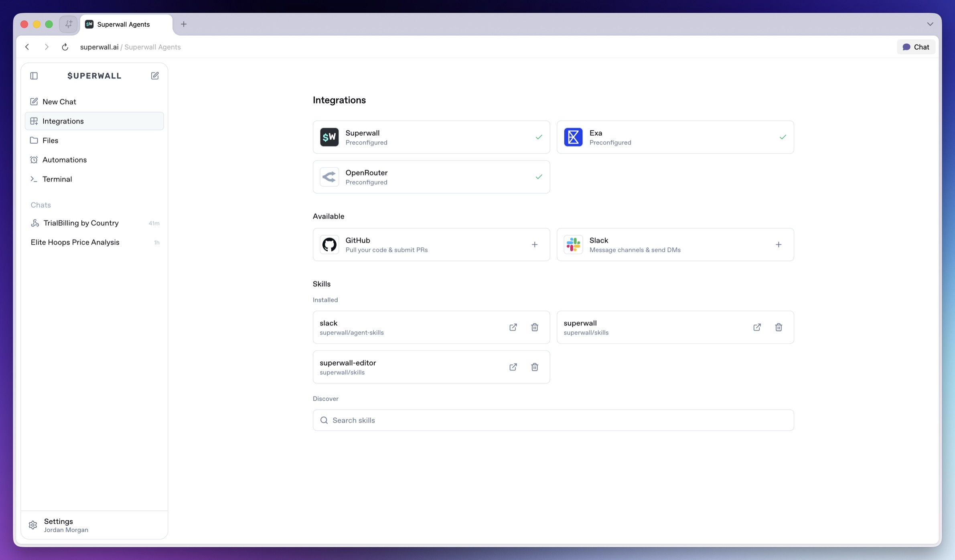Focus the Search skills field
Screen dimensions: 955x560
coord(553,420)
